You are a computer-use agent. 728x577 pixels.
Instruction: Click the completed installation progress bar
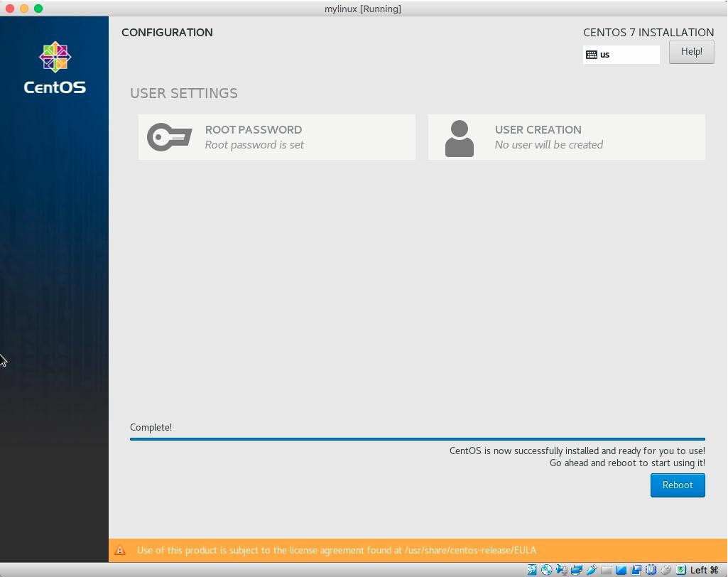(x=418, y=439)
